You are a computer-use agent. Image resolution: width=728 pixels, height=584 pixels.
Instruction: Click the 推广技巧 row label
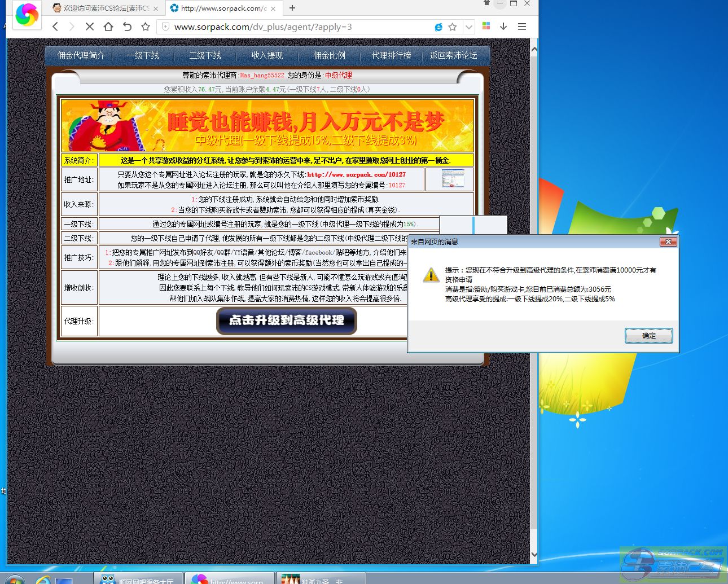tap(79, 257)
